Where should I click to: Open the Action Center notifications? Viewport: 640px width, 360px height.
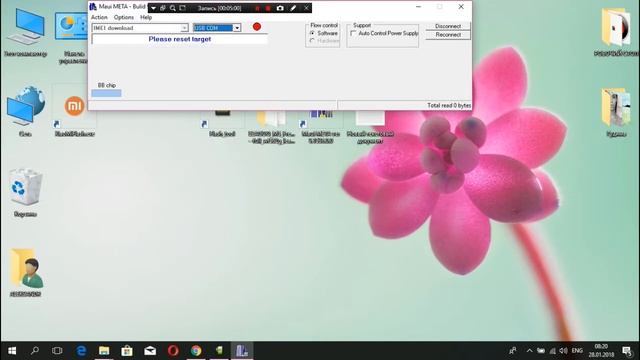click(x=627, y=351)
